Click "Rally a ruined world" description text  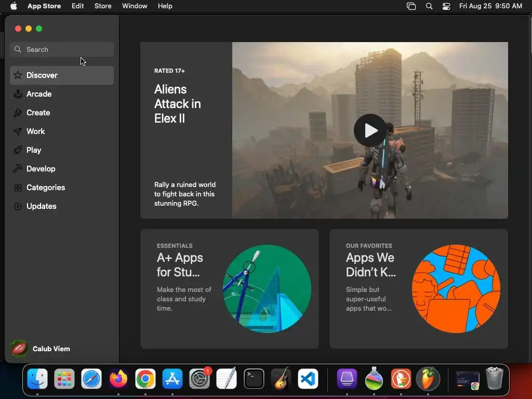[x=185, y=194]
